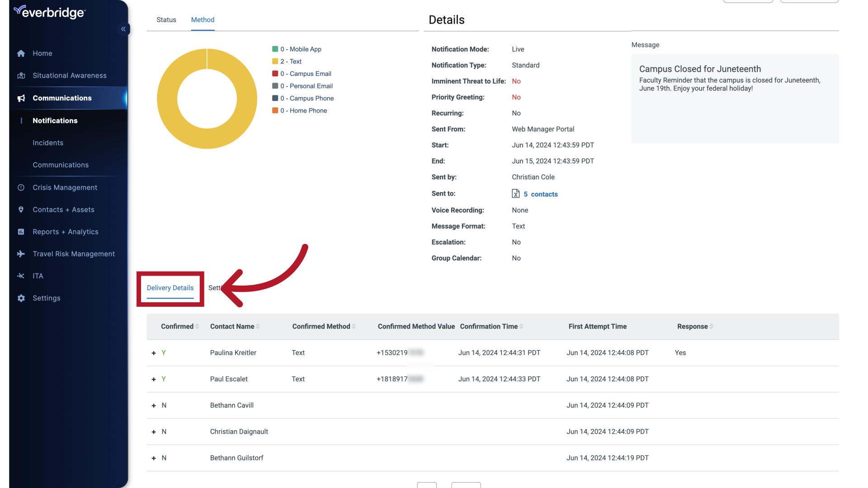The width and height of the screenshot is (868, 488).
Task: Open the 5 contacts link
Action: pos(541,194)
